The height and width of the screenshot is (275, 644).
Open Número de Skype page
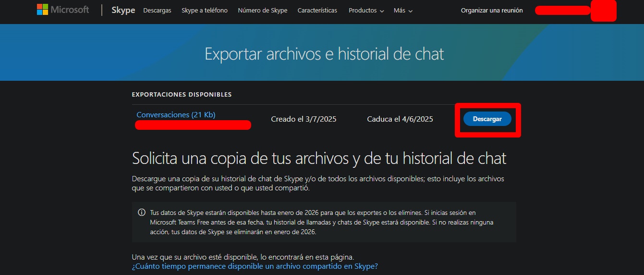pyautogui.click(x=263, y=10)
